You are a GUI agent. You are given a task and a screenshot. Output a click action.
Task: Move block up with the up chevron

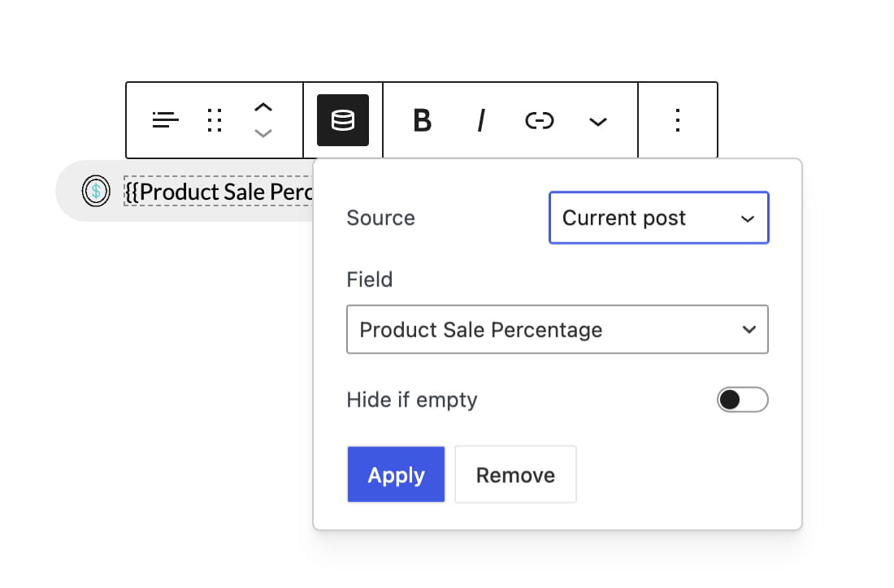point(263,107)
